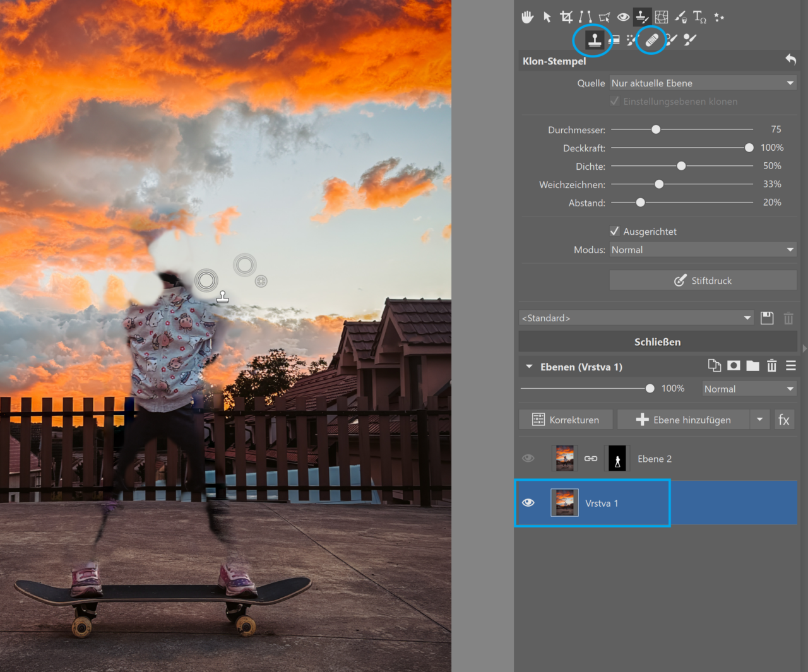
Task: Add a mask to the layer
Action: click(734, 366)
